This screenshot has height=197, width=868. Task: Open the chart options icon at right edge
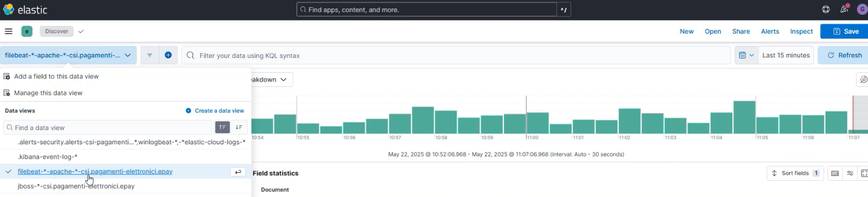coord(863,80)
